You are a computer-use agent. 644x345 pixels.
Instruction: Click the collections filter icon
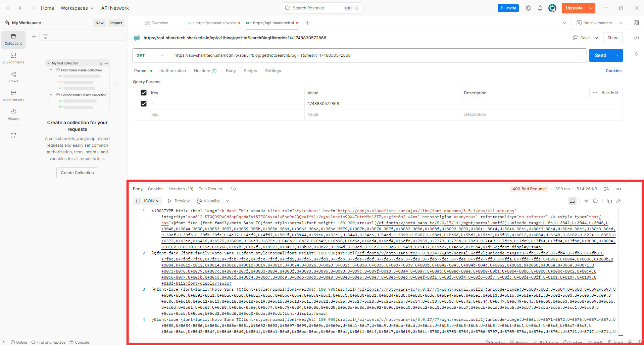pos(46,37)
